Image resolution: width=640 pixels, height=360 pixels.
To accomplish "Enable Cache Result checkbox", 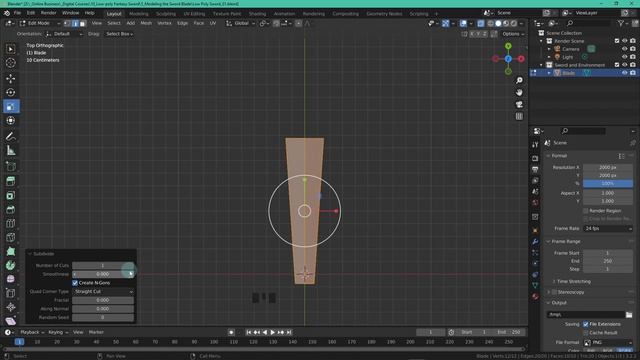I will pyautogui.click(x=586, y=333).
